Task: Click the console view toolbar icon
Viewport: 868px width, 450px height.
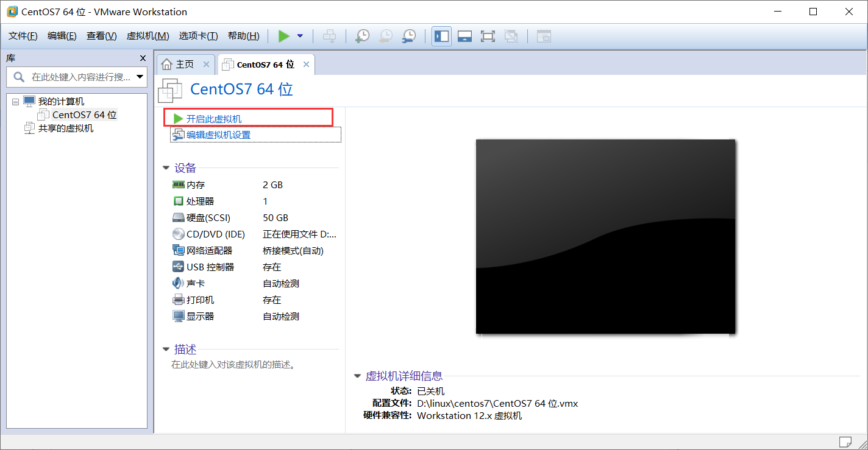Action: [x=544, y=36]
